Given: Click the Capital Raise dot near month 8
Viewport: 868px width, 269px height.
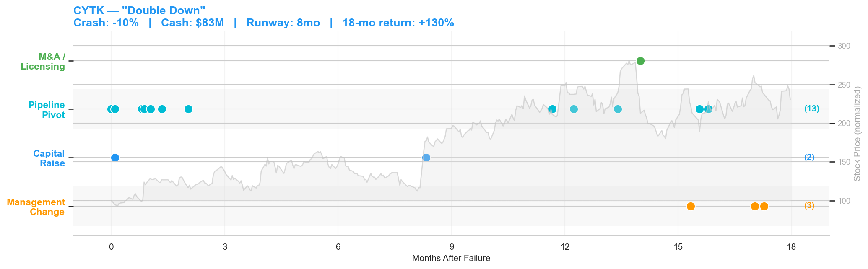Looking at the screenshot, I should pyautogui.click(x=426, y=158).
